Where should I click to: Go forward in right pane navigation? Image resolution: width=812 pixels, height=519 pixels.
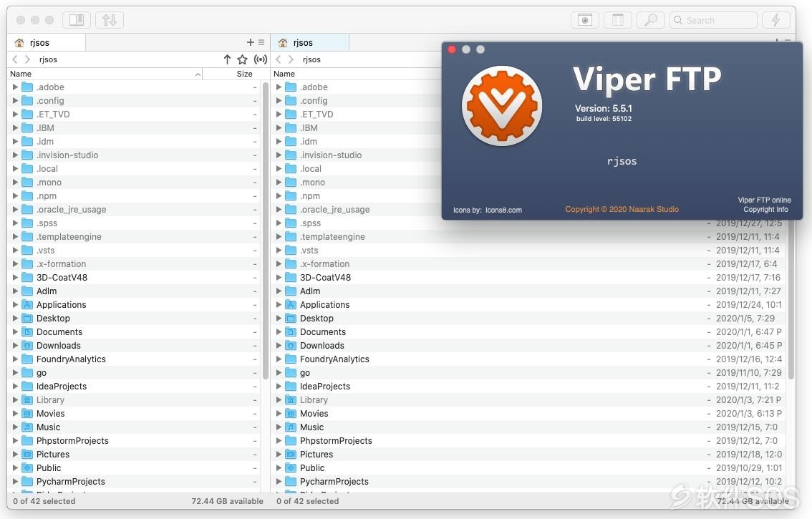tap(291, 59)
